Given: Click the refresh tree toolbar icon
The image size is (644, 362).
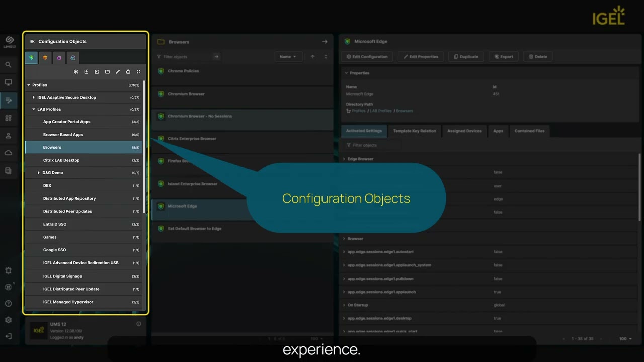Looking at the screenshot, I should click(x=138, y=72).
